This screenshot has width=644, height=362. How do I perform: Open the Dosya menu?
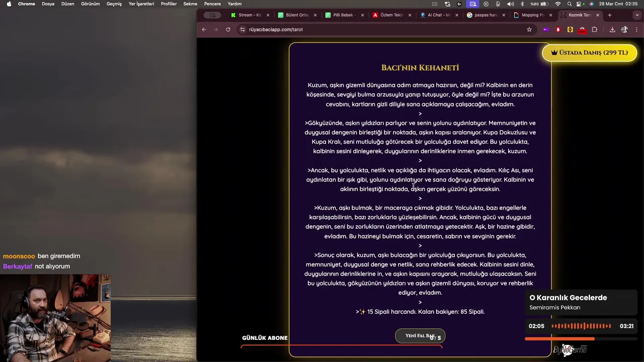coord(48,4)
